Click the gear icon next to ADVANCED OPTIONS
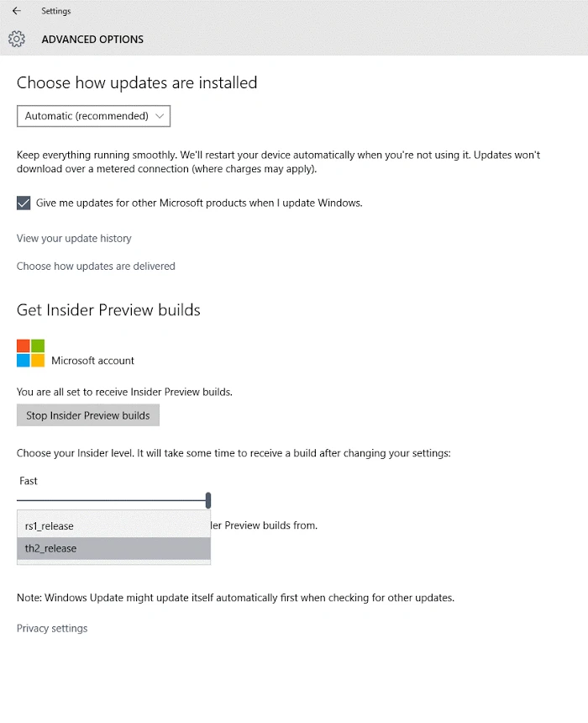The width and height of the screenshot is (588, 723). pos(17,39)
